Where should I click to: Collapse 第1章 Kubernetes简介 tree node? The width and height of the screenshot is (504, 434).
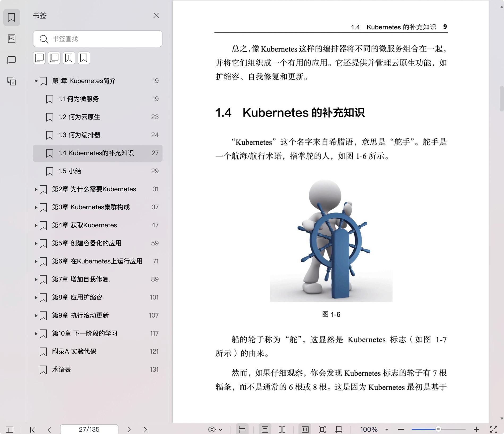click(36, 81)
